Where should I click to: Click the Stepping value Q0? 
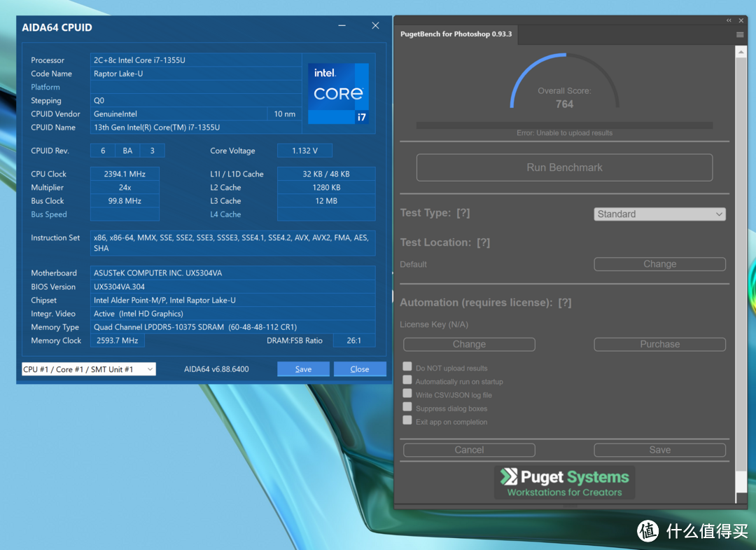click(x=196, y=100)
